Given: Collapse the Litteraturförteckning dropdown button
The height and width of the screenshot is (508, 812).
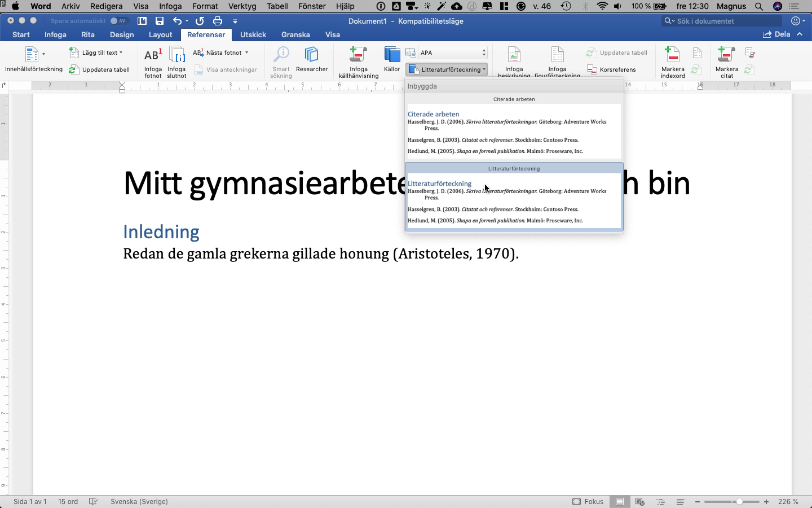Looking at the screenshot, I should (x=446, y=69).
